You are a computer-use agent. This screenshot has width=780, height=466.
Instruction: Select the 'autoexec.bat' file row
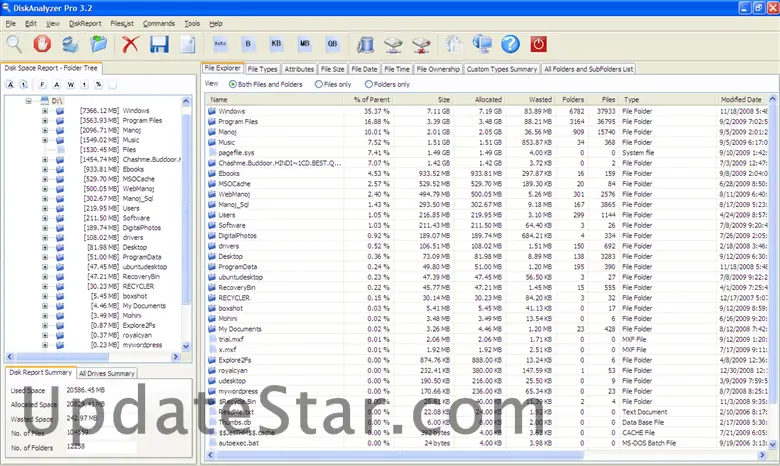488,443
